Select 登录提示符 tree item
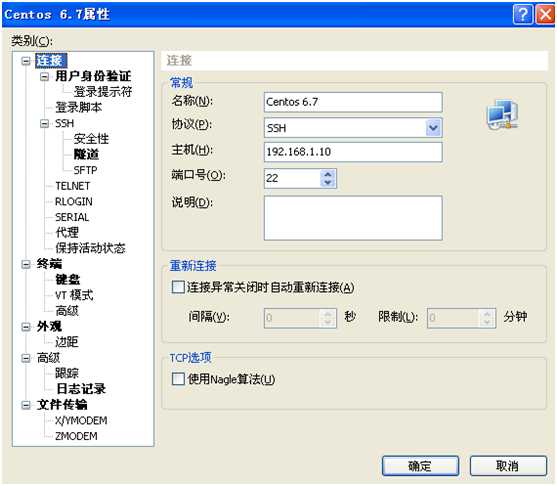This screenshot has height=486, width=557. click(x=103, y=92)
